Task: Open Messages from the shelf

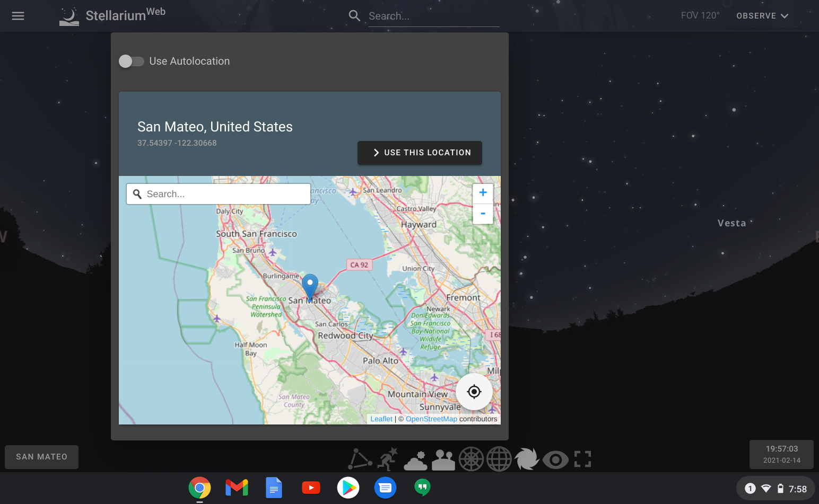Action: tap(385, 488)
